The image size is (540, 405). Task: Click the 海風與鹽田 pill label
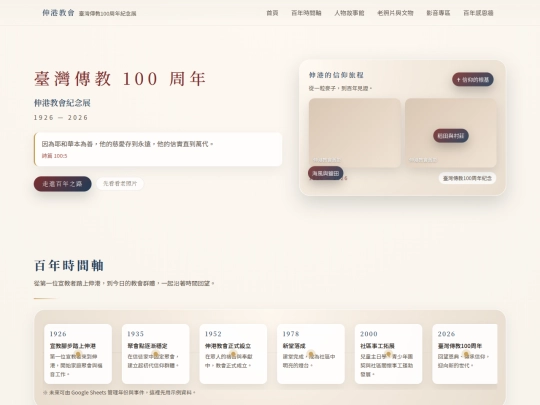click(325, 173)
